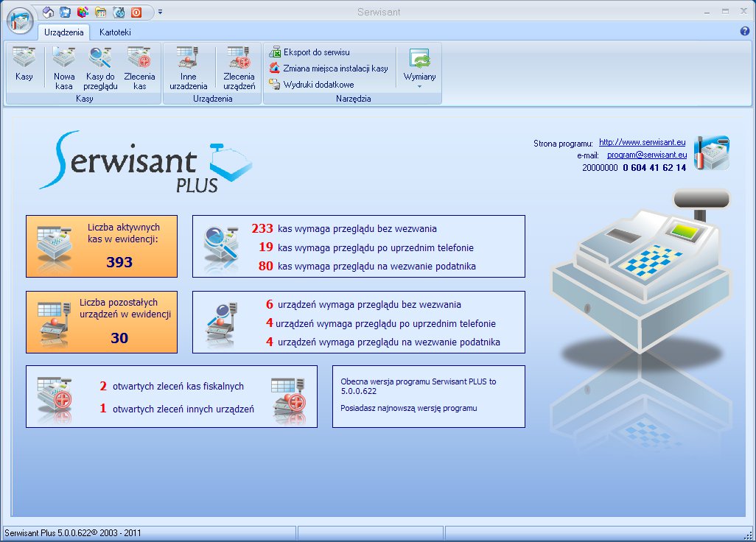Open 2 otwartych zleceń kas fiskalnych
756x542 pixels.
pyautogui.click(x=172, y=386)
